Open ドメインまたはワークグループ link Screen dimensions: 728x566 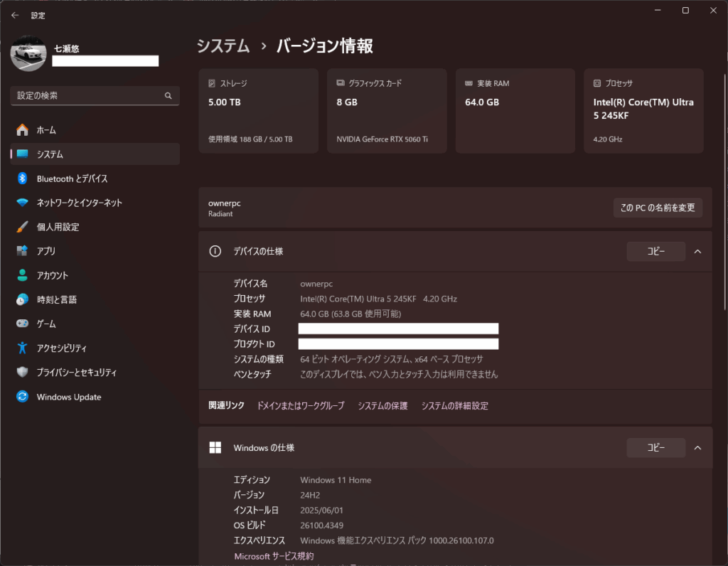(x=301, y=406)
